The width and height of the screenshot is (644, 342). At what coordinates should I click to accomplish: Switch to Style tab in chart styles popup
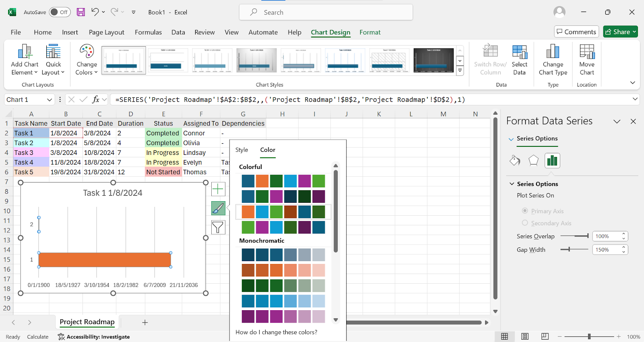pos(242,150)
